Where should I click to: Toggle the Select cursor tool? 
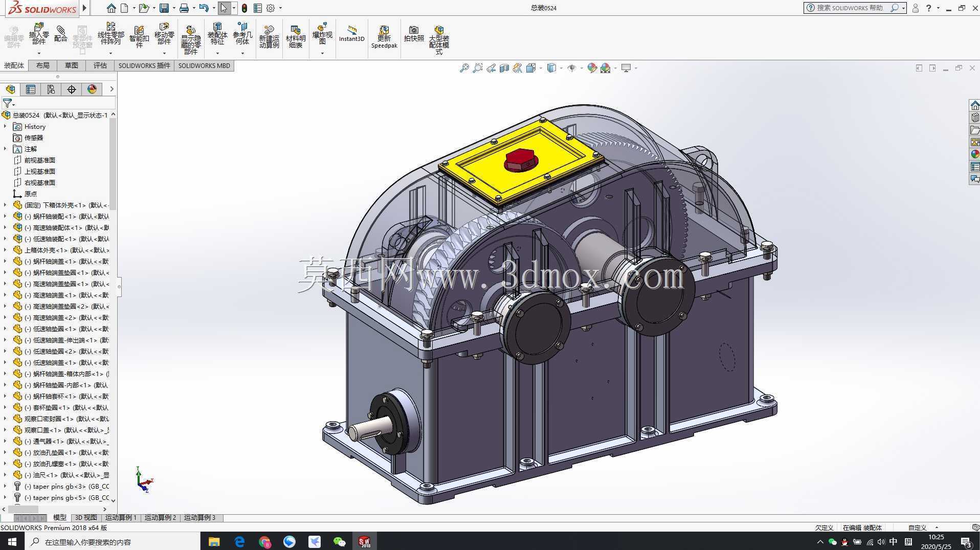coord(224,8)
